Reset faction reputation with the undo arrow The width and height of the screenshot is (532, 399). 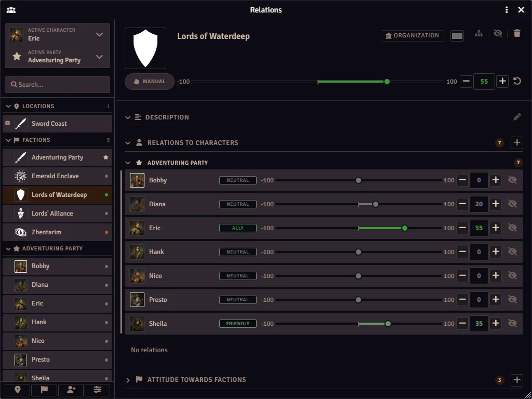click(x=517, y=82)
